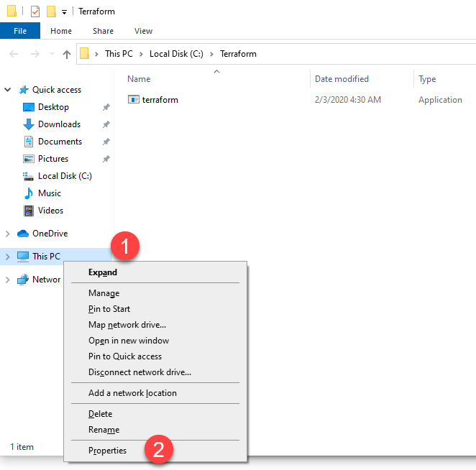
Task: Open the File menu tab
Action: coord(20,31)
